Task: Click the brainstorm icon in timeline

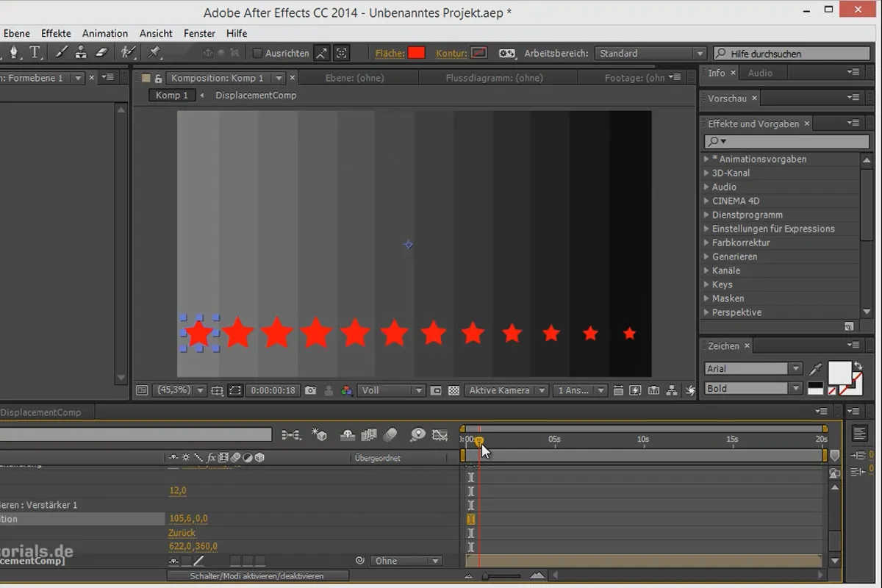Action: coord(417,435)
